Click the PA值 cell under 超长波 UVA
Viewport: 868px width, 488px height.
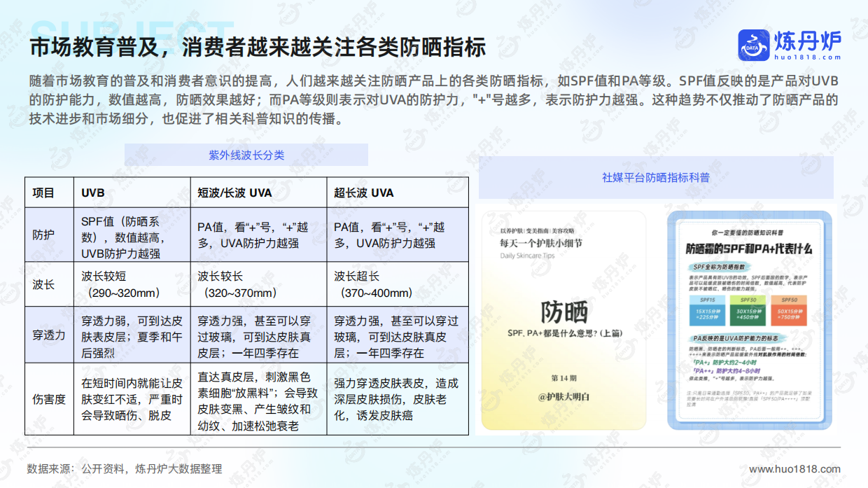(x=398, y=235)
